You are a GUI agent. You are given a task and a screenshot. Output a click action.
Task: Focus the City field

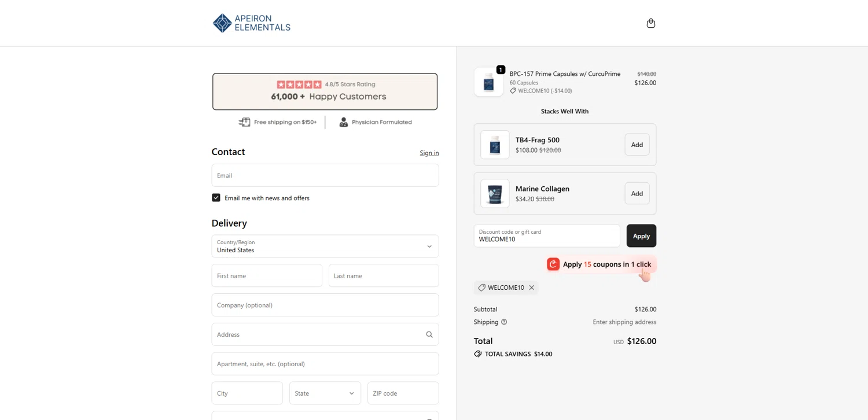pyautogui.click(x=247, y=393)
